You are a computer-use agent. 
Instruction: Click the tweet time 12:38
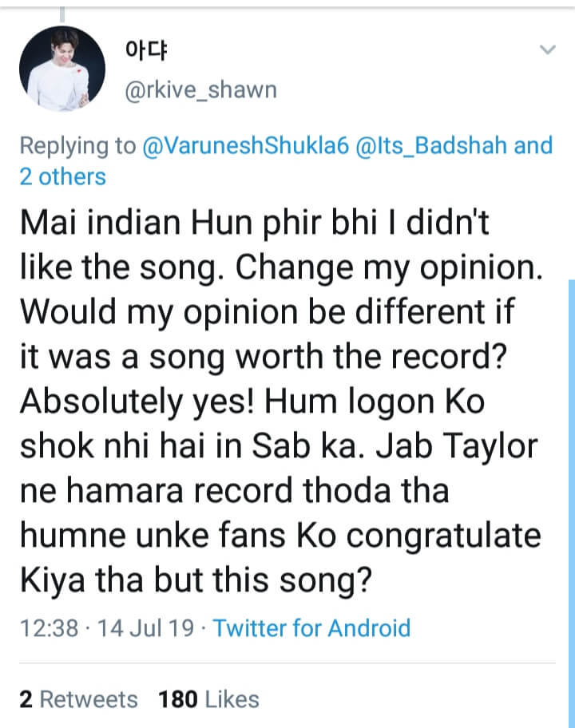(49, 627)
